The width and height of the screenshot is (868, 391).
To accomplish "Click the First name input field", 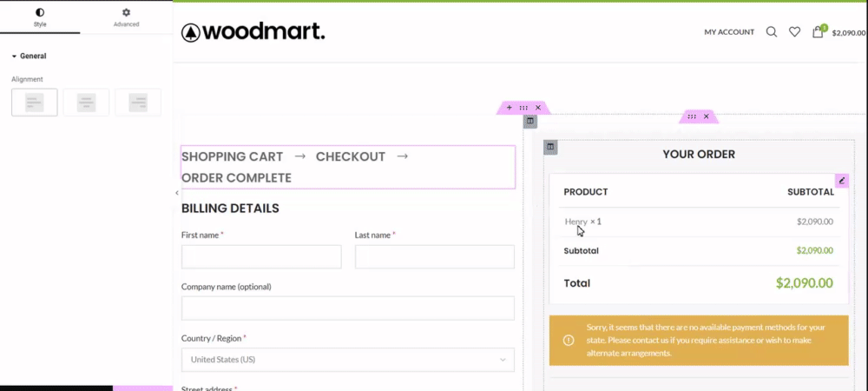I will click(x=261, y=257).
